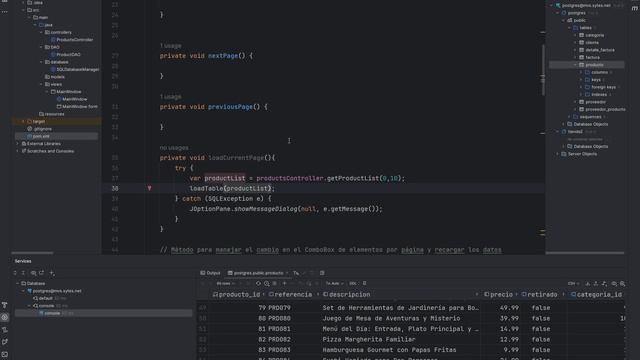
Task: Open the Tx Auto transaction mode dropdown
Action: click(334, 283)
